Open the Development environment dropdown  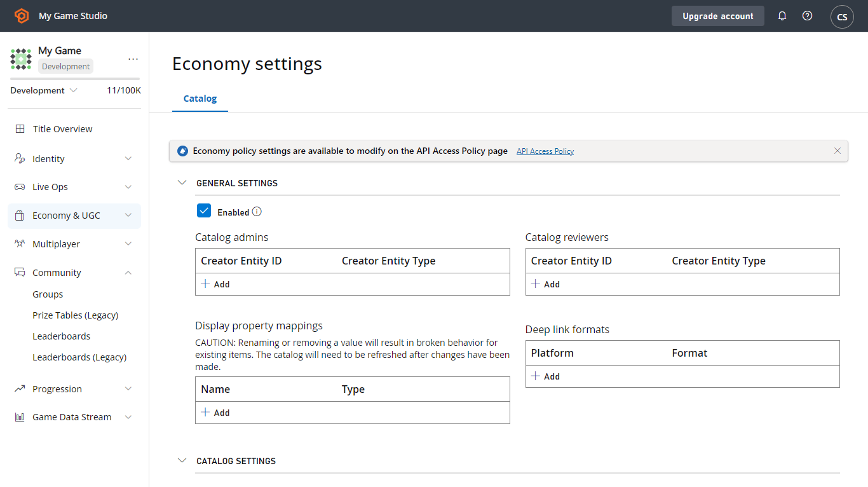[43, 90]
